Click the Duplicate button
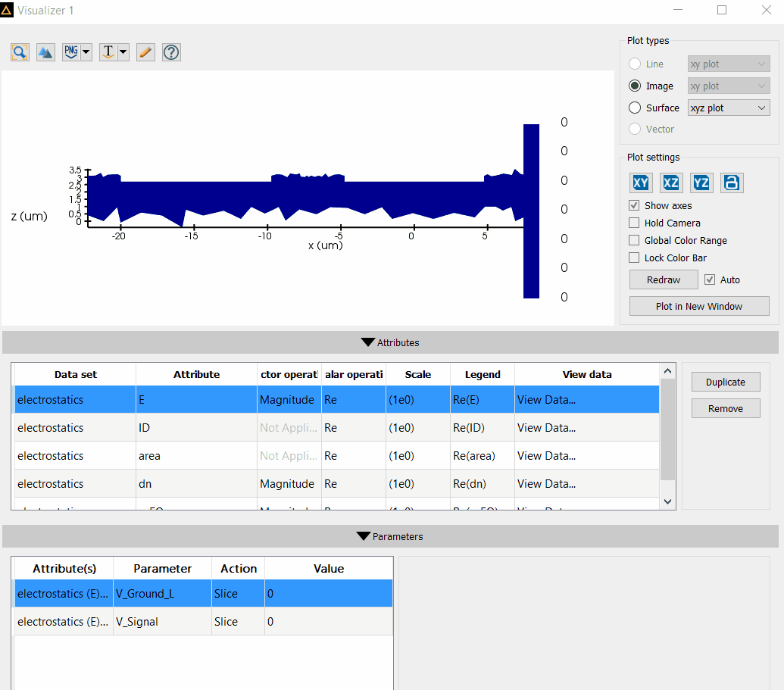Image resolution: width=784 pixels, height=690 pixels. 726,382
